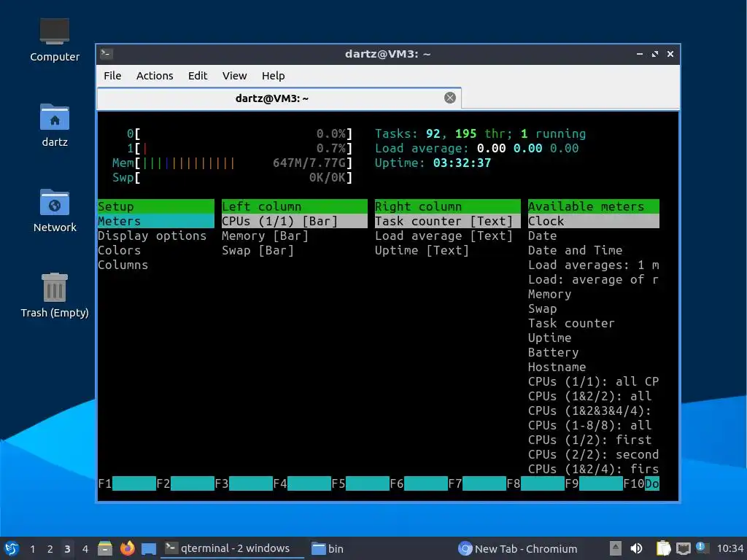Select CPUs (1/1) [Bar] in Left column
This screenshot has height=560, width=747.
tap(295, 221)
